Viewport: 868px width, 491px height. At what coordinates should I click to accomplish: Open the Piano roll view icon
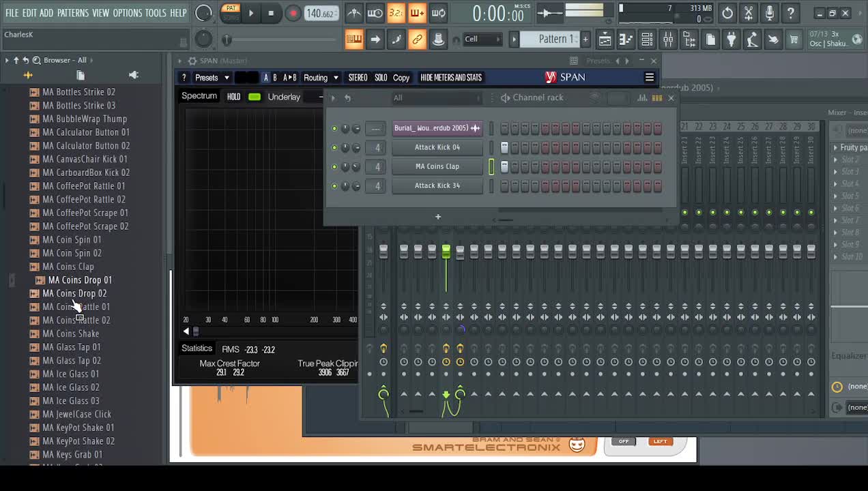(x=626, y=40)
